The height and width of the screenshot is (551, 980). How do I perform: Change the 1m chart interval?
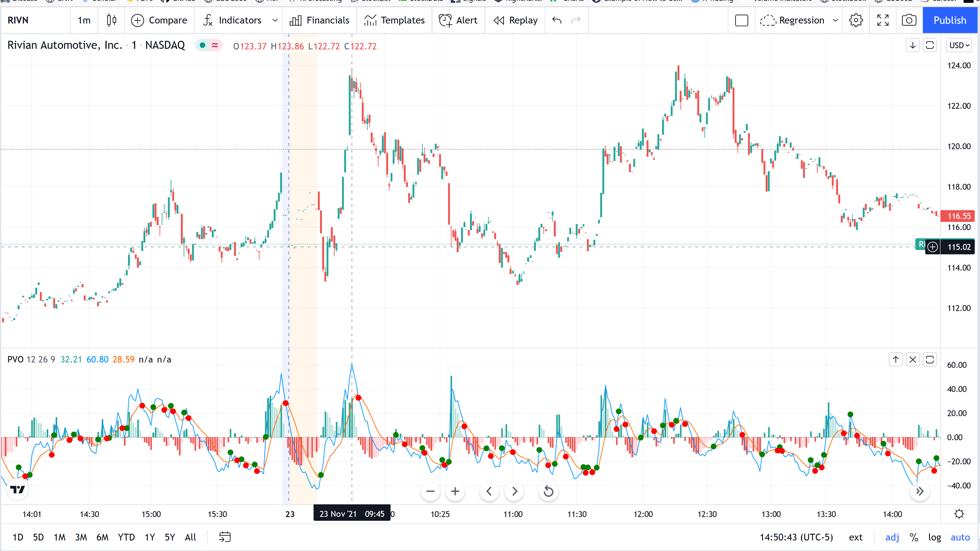[x=84, y=20]
